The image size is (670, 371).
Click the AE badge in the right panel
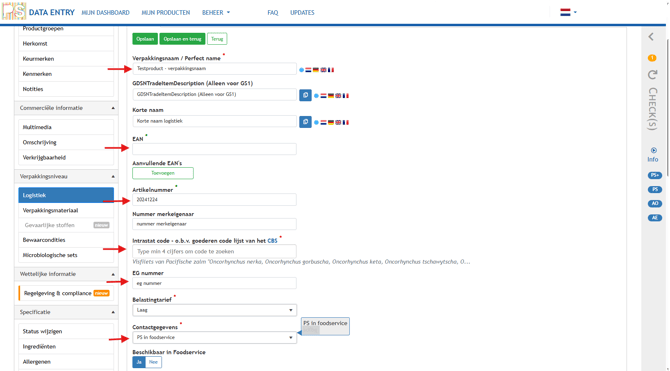click(655, 218)
